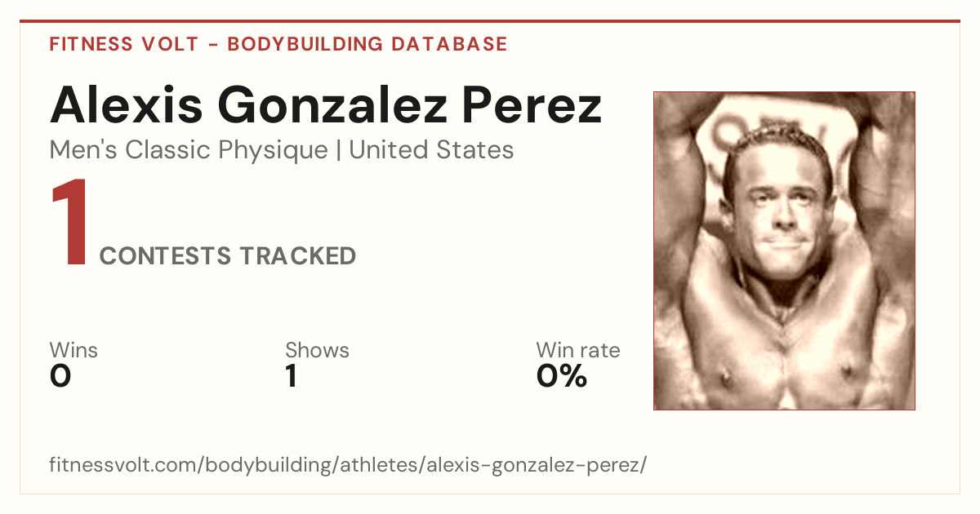The image size is (980, 514).
Task: Click the Men's Classic Physique division text
Action: point(189,150)
